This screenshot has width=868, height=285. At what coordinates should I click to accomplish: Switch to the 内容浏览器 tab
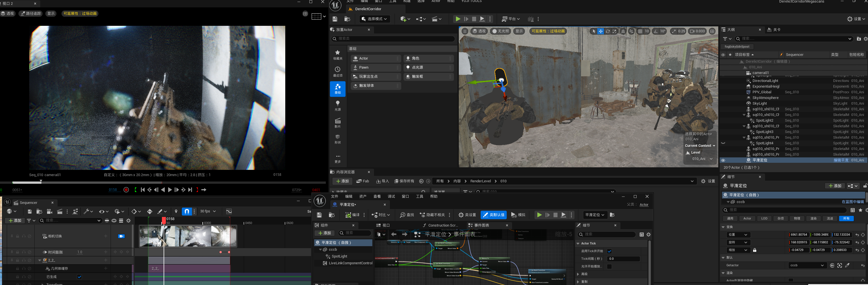(x=345, y=172)
